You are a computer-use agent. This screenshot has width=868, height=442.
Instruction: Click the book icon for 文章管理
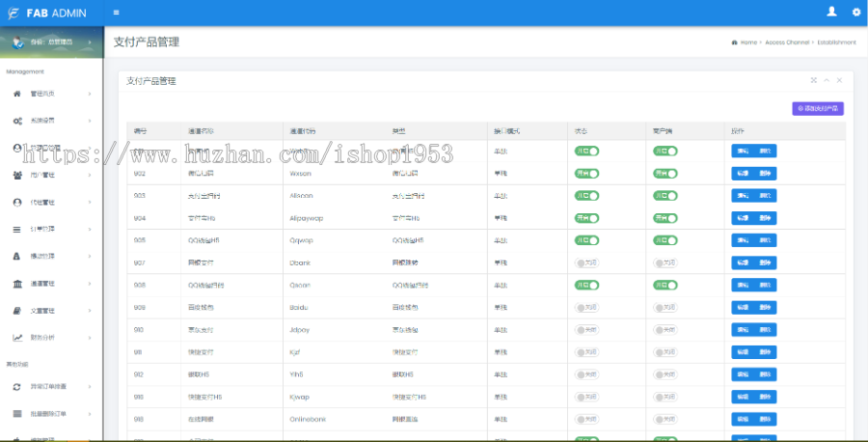17,311
